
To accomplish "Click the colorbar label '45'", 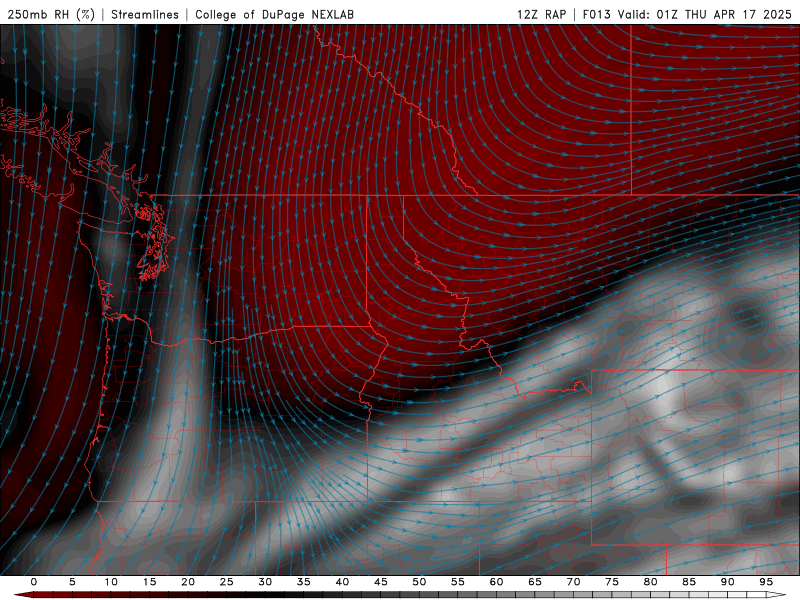I will (381, 582).
